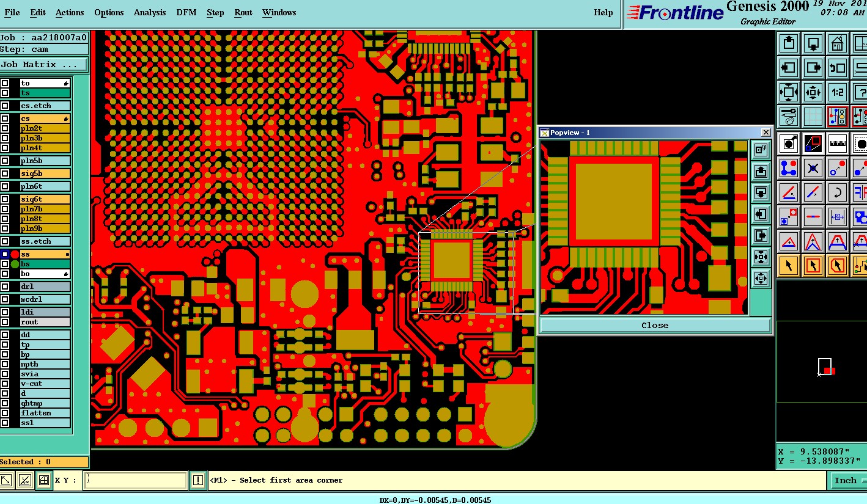Select the rectangle-framed arrow area select tool
The height and width of the screenshot is (504, 867).
click(x=813, y=265)
